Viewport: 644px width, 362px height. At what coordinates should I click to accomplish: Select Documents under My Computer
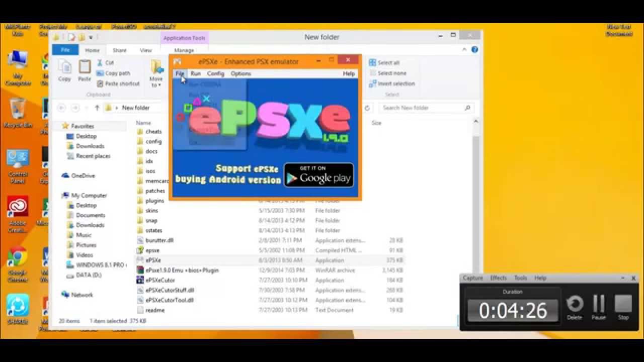point(86,215)
